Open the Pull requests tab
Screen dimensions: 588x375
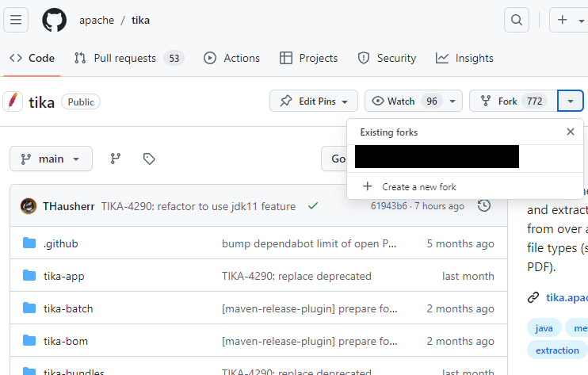(x=129, y=58)
